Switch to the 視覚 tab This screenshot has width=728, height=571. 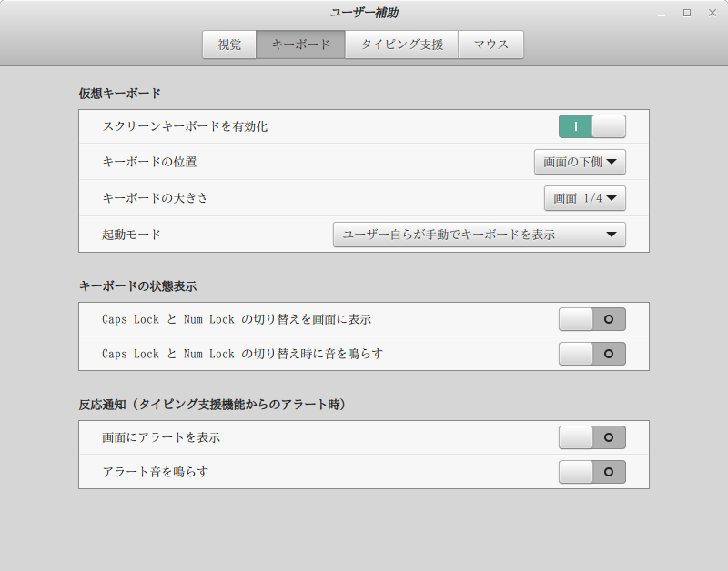click(229, 45)
